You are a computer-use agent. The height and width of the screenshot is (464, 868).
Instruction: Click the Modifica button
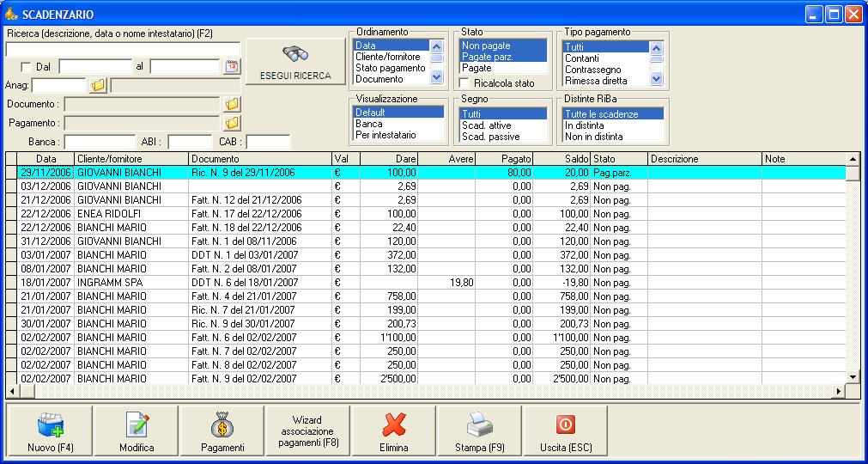[x=137, y=430]
